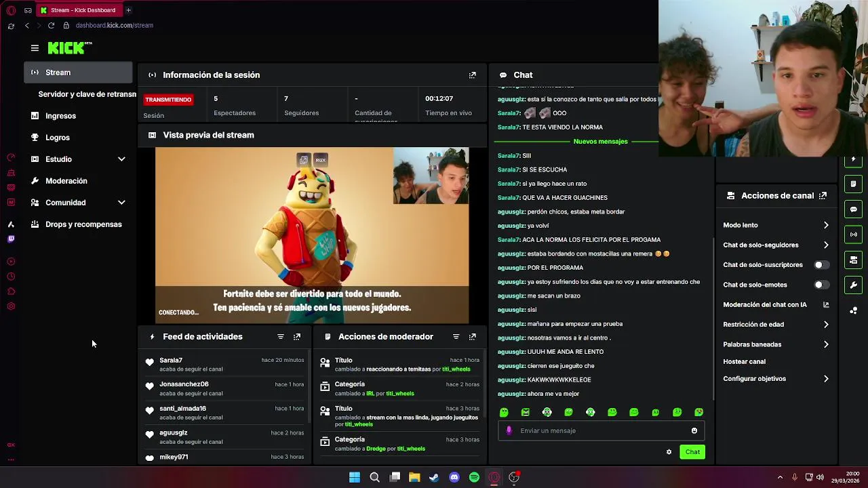Open Spotify from the taskbar
The image size is (868, 488).
pyautogui.click(x=474, y=477)
